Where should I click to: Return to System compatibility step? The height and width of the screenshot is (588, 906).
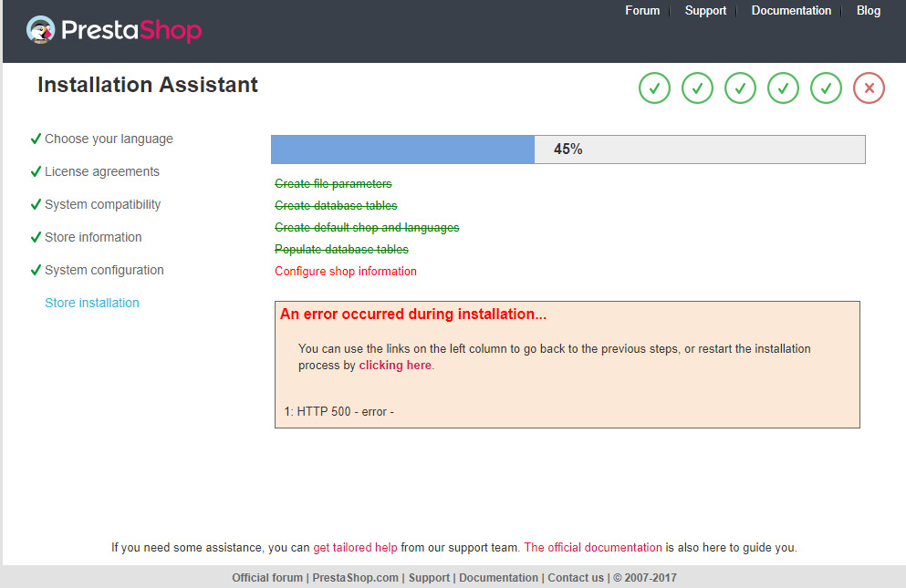[102, 204]
